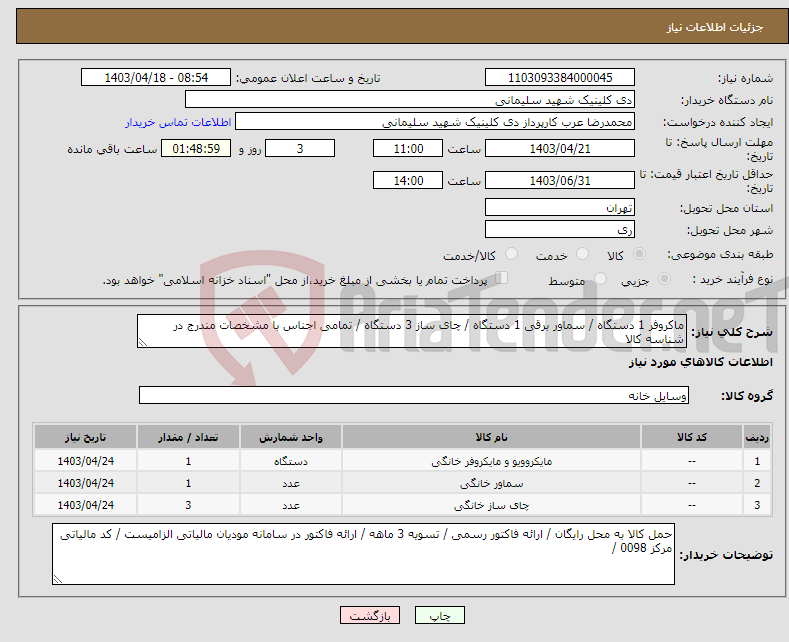Click the resize handle of description textarea
The height and width of the screenshot is (642, 789).
tap(143, 342)
